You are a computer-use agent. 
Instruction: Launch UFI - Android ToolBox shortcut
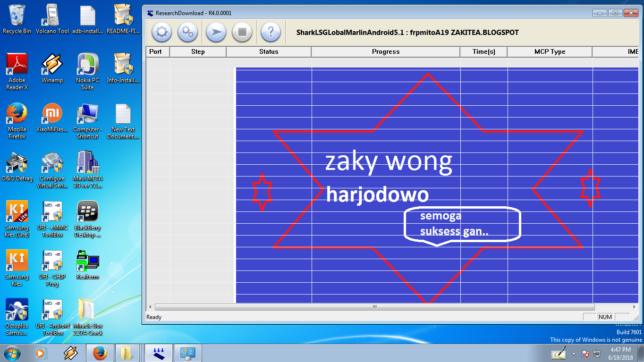click(52, 317)
